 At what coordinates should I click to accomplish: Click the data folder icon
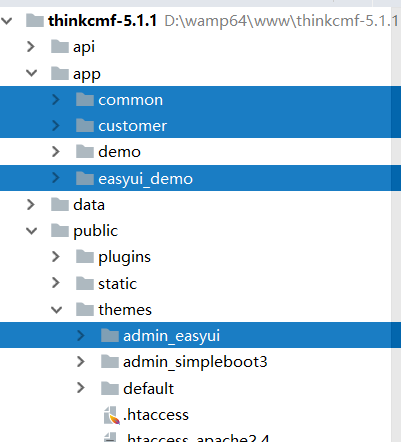pos(60,204)
